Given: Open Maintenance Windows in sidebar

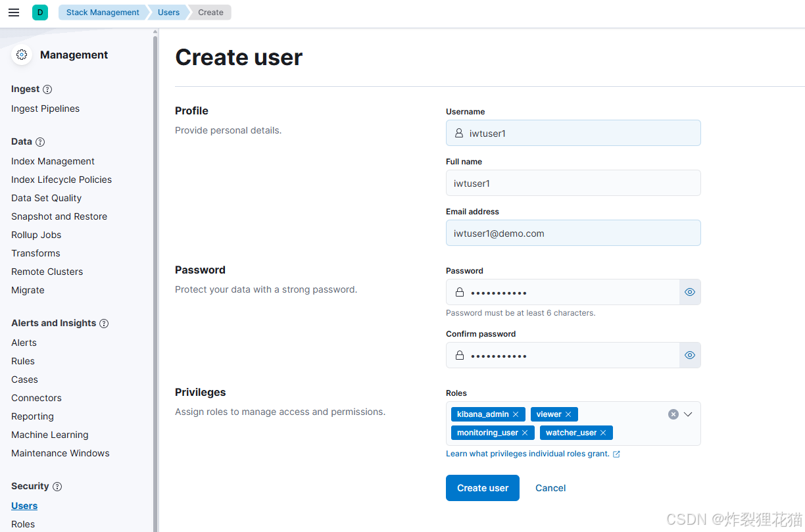Looking at the screenshot, I should pyautogui.click(x=60, y=453).
